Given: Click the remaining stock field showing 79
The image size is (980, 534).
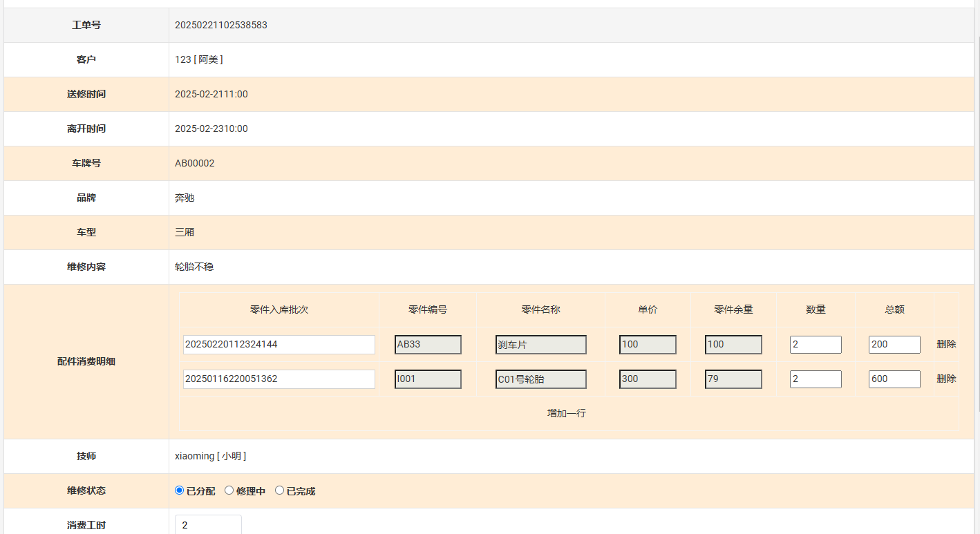Looking at the screenshot, I should [x=733, y=379].
